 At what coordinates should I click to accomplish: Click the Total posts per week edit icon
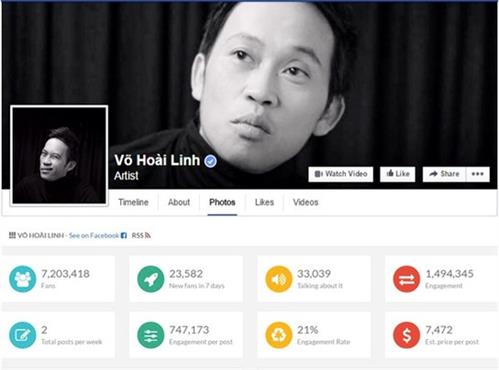coord(22,335)
